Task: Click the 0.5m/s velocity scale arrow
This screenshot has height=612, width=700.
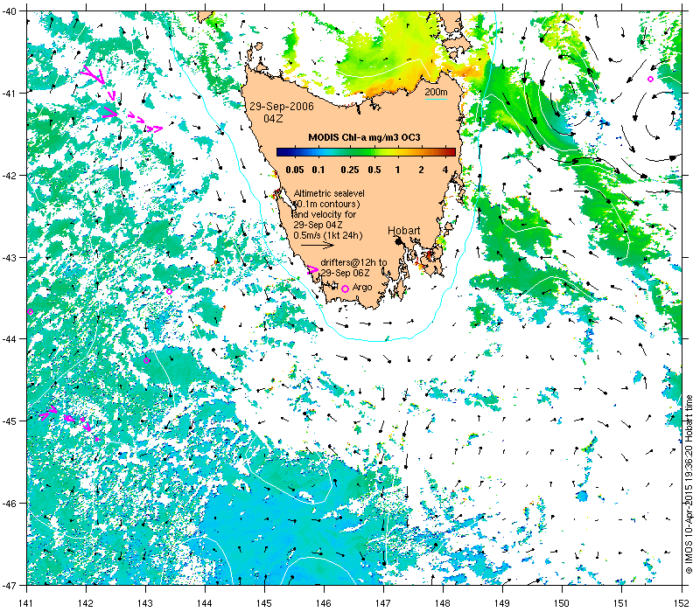Action: (x=318, y=245)
